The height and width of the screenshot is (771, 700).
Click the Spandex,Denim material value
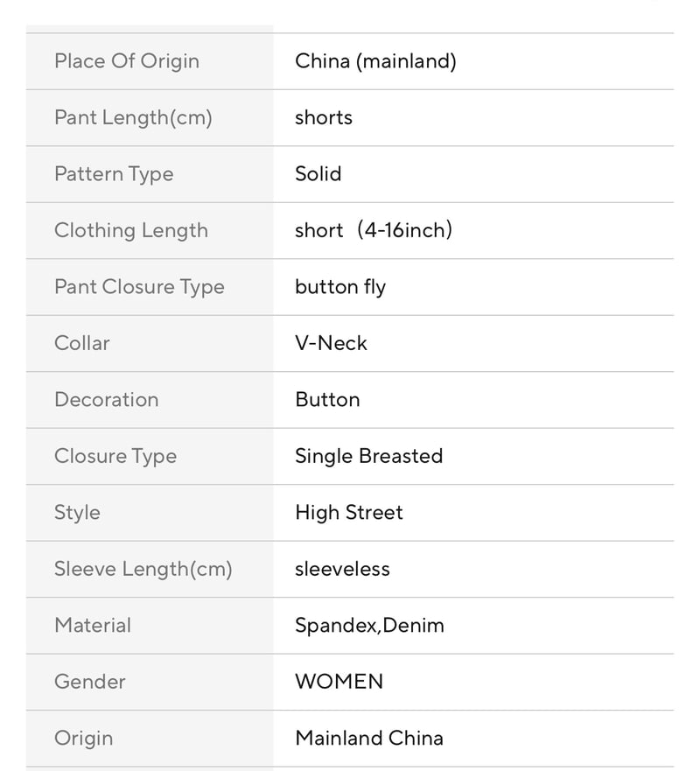pos(369,626)
